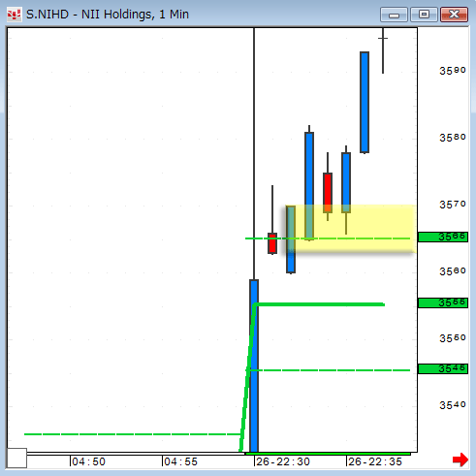Close the S.NIHD chart window
The image size is (476, 476).
pyautogui.click(x=454, y=15)
